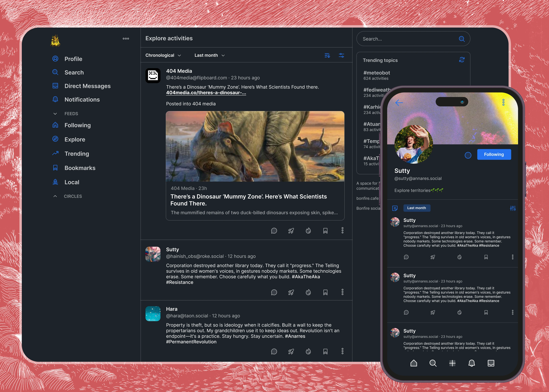
Task: Boost the 404 Media dinosaur post
Action: (x=291, y=231)
